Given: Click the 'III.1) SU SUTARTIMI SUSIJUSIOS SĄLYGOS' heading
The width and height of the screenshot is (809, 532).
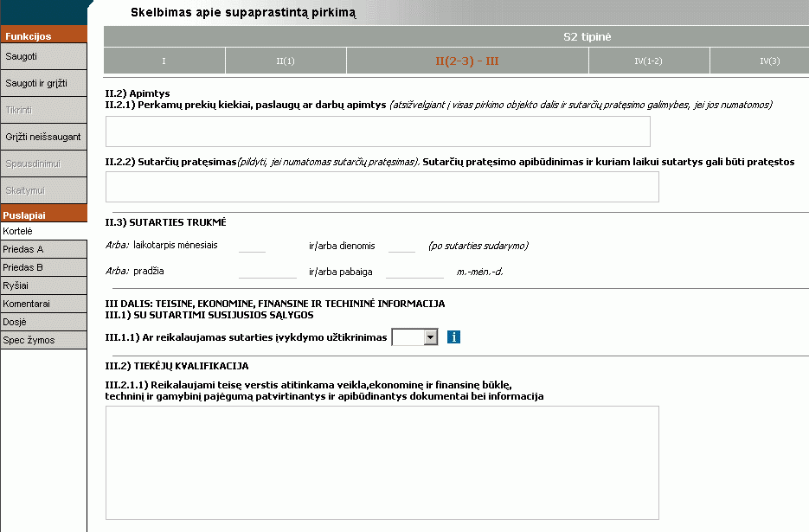Looking at the screenshot, I should pyautogui.click(x=209, y=315).
